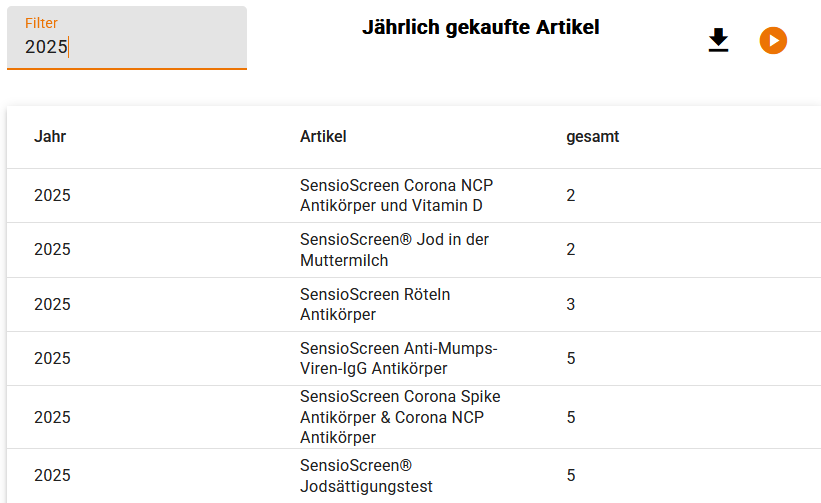Click year cell of Corona NCP Vitamin D row
The width and height of the screenshot is (821, 503).
tap(52, 195)
